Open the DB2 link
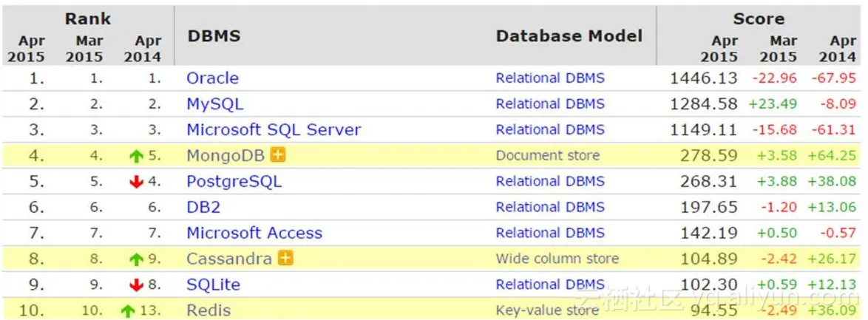 click(x=204, y=207)
